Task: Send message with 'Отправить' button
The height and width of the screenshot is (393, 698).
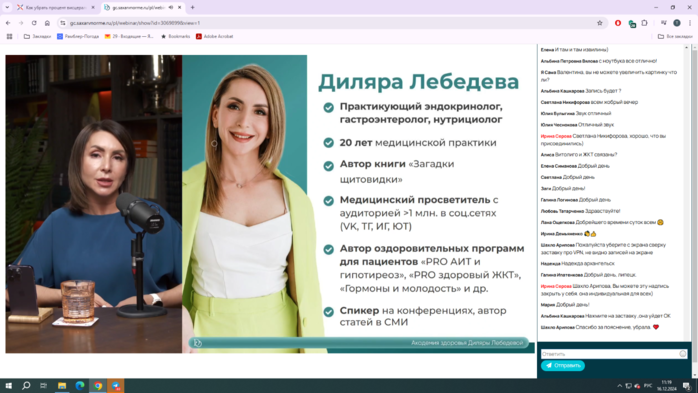Action: pos(563,365)
